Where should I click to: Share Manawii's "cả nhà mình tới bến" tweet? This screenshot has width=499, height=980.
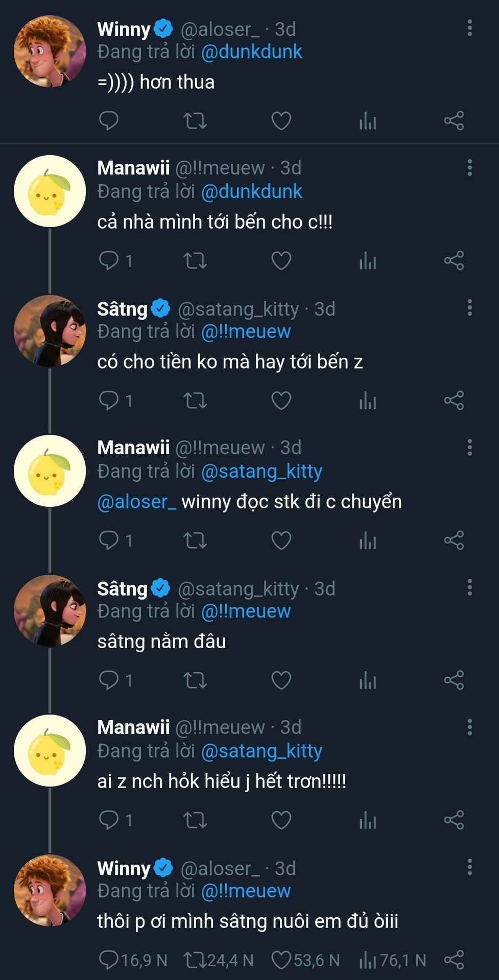coord(454,261)
